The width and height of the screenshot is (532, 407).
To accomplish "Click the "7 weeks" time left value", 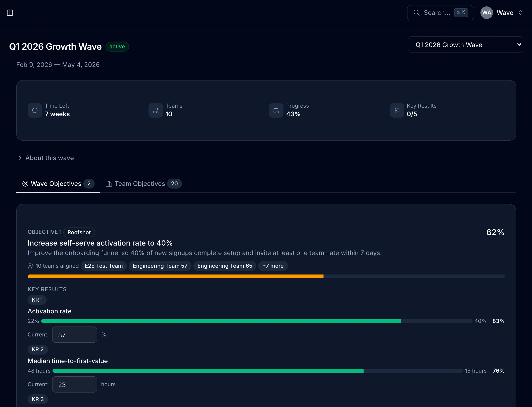I will pos(57,114).
